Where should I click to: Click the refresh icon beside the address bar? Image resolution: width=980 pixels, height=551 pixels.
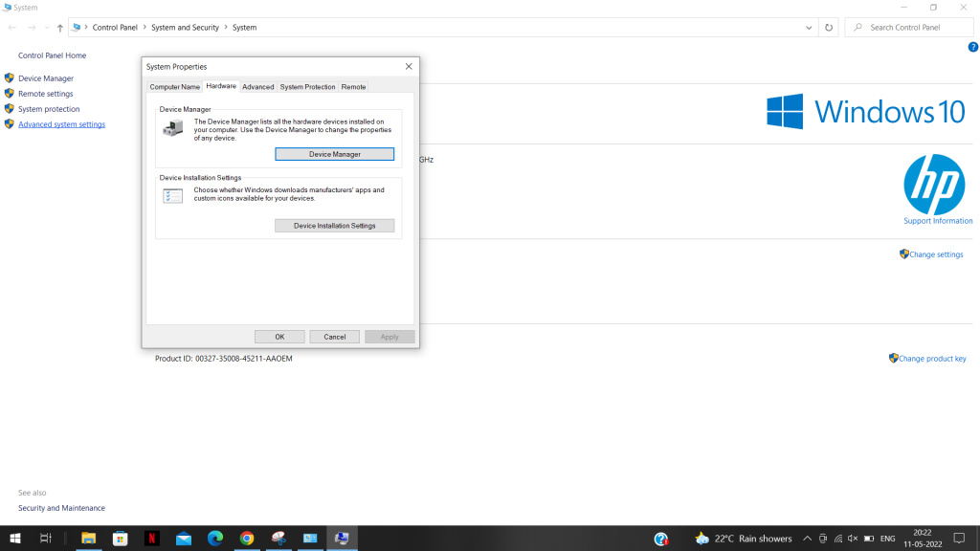pyautogui.click(x=828, y=27)
